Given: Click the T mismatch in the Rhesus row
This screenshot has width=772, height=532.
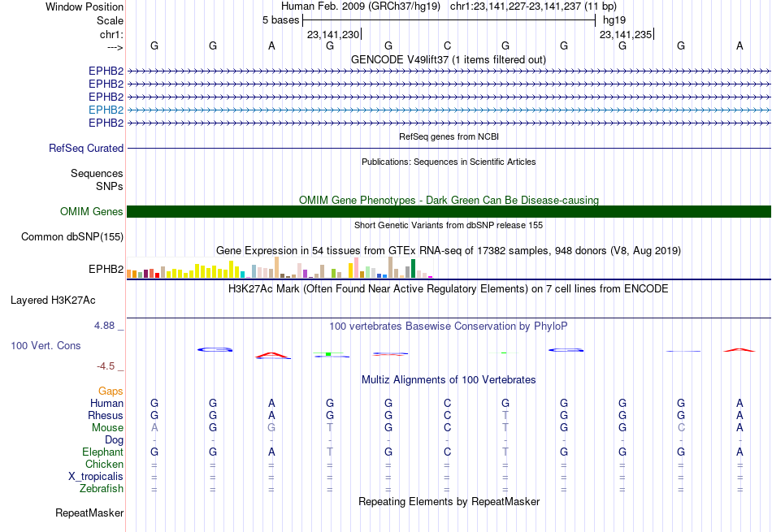Looking at the screenshot, I should point(505,415).
